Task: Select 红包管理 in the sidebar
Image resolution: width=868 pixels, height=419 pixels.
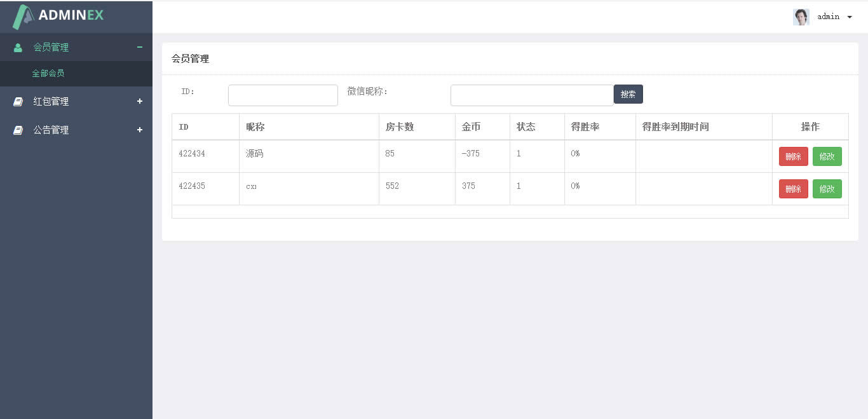Action: coord(51,101)
